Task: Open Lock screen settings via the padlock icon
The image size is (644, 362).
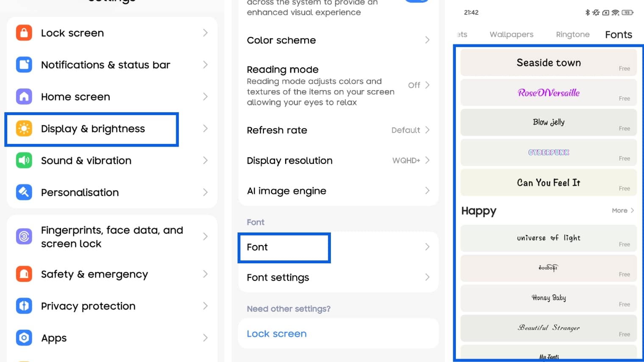Action: click(24, 33)
